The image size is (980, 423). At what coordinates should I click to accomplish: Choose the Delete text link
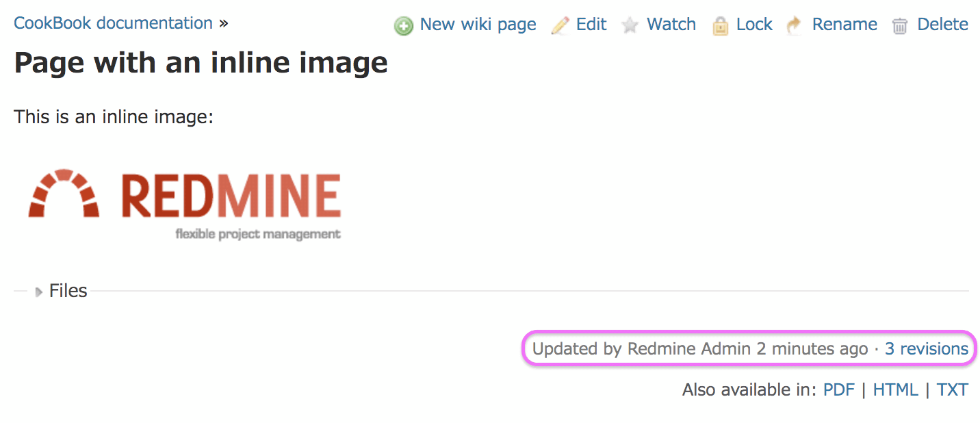pos(943,25)
